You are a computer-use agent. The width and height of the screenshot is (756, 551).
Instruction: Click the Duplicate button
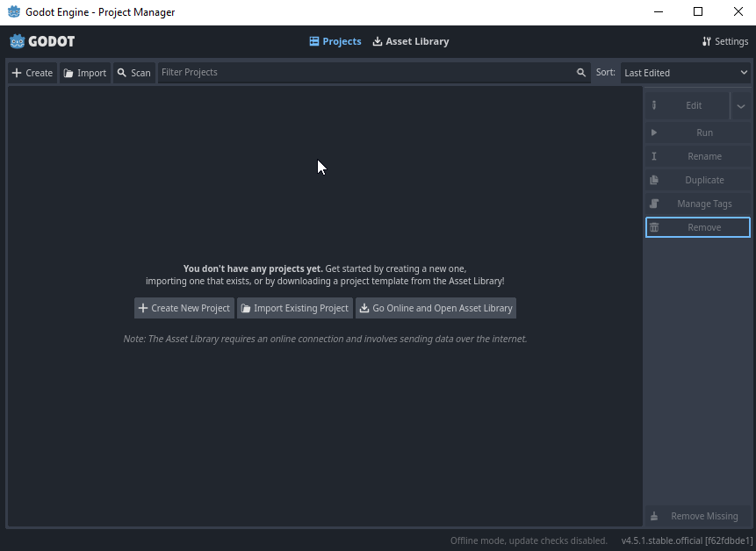(698, 180)
